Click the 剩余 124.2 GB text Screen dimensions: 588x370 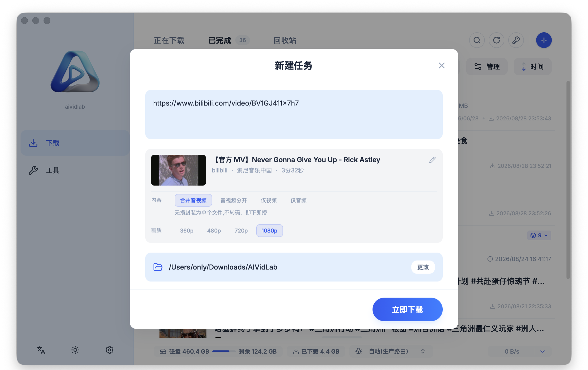coord(258,352)
